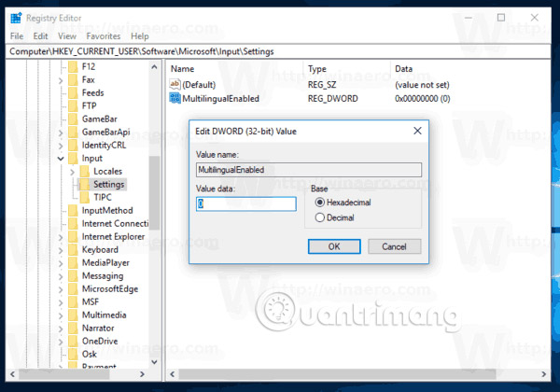Click the values pane scroll left arrow
560x392 pixels.
pos(173,374)
